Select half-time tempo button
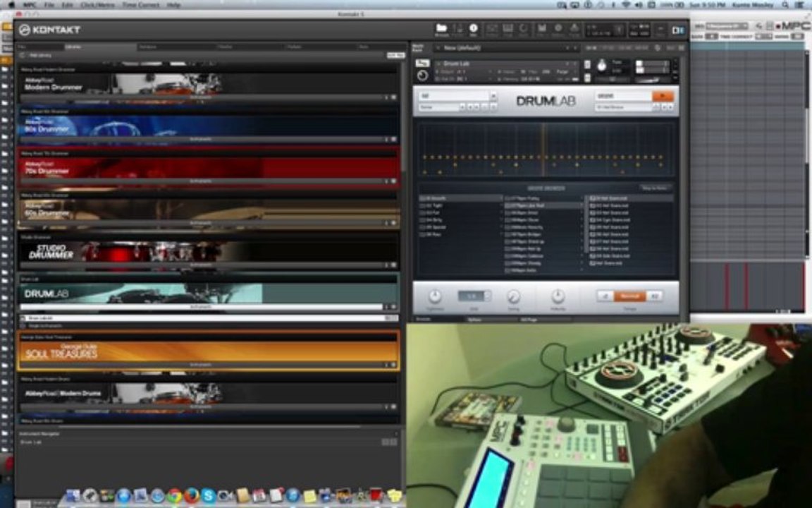This screenshot has height=508, width=812. pos(605,296)
